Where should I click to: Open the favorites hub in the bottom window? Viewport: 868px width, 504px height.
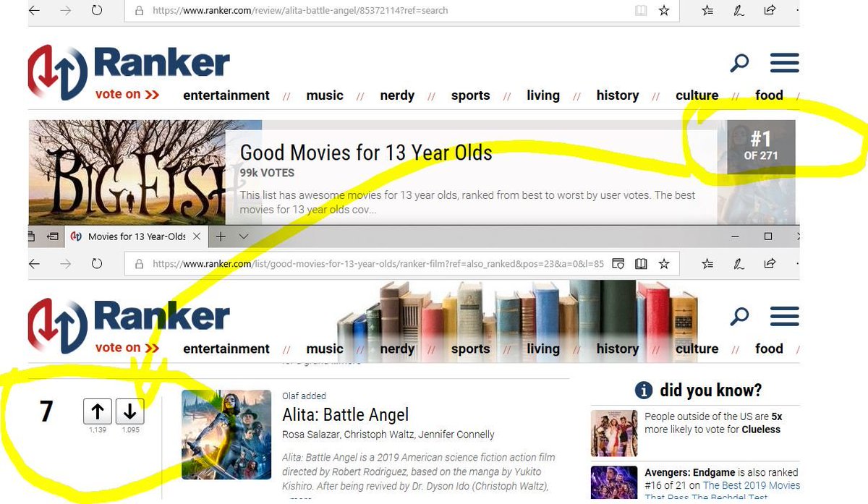708,264
